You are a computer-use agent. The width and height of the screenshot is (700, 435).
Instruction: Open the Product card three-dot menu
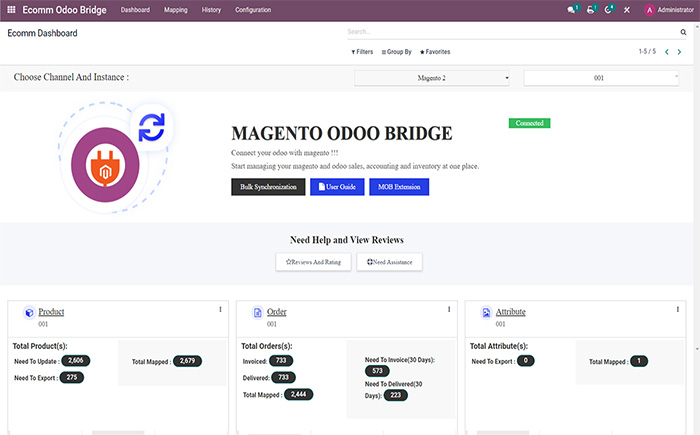coord(220,310)
